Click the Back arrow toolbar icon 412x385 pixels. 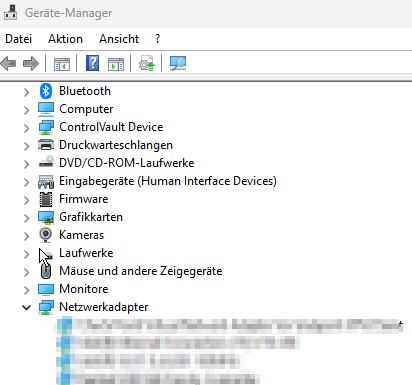(x=8, y=63)
